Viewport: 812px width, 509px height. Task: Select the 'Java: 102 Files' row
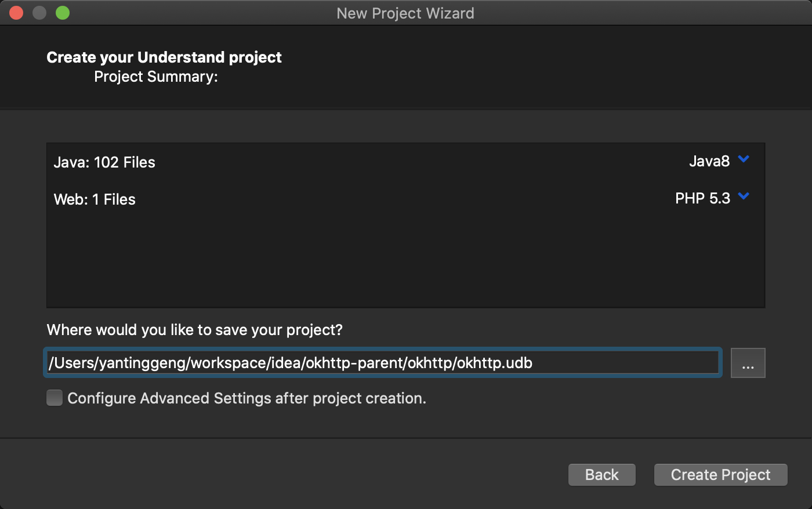point(104,162)
